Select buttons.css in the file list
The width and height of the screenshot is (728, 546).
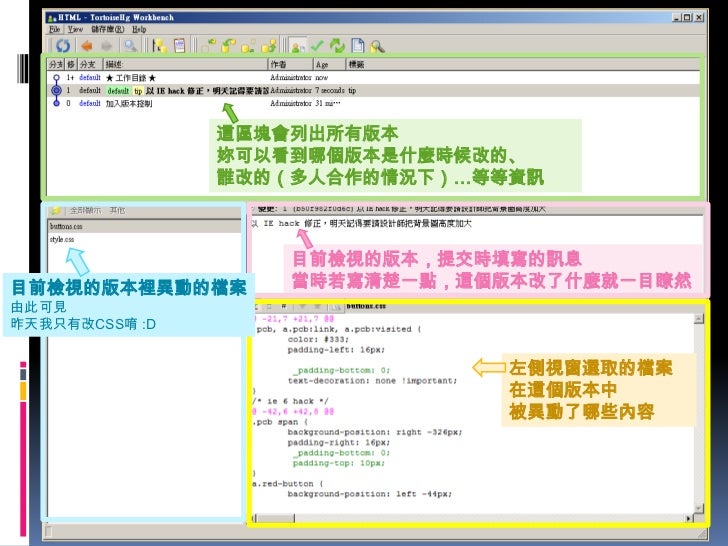point(68,228)
